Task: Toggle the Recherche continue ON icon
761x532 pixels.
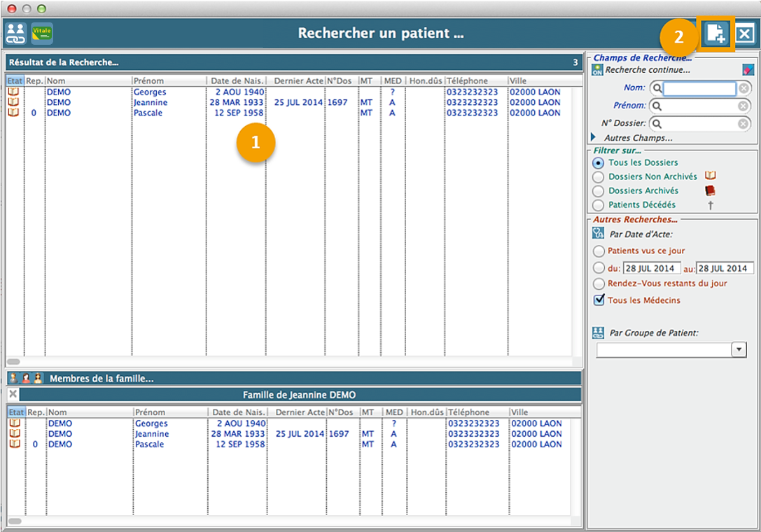Action: pos(597,70)
